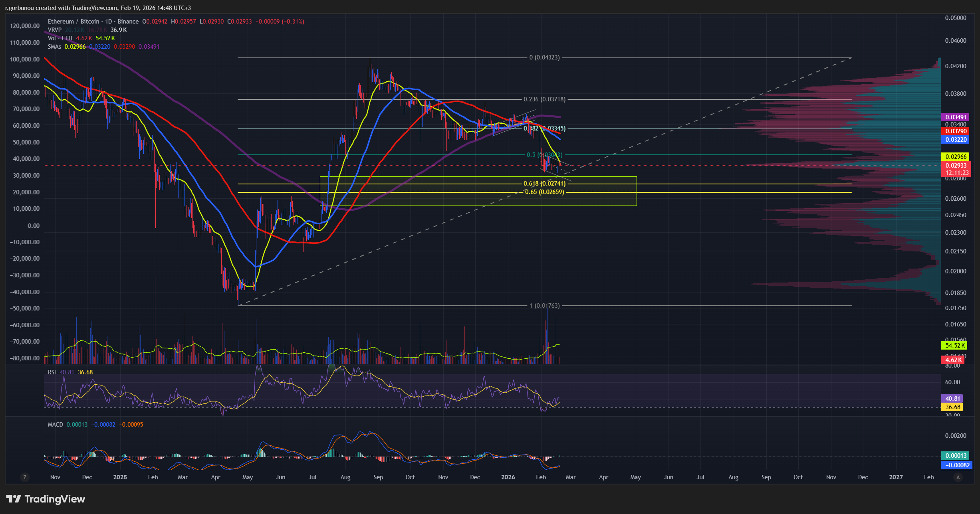Screen dimensions: 980x514
Task: Click the purple 40.81 RSI value tag
Action: point(952,399)
